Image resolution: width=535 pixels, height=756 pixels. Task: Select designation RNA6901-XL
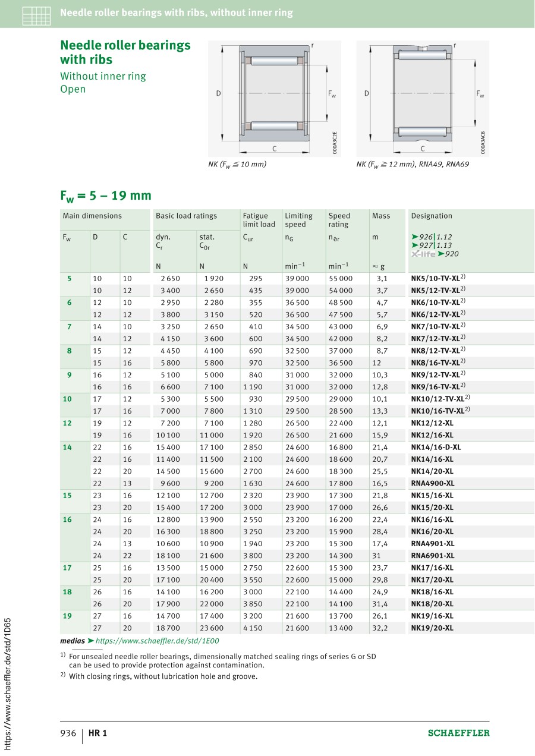pyautogui.click(x=433, y=556)
